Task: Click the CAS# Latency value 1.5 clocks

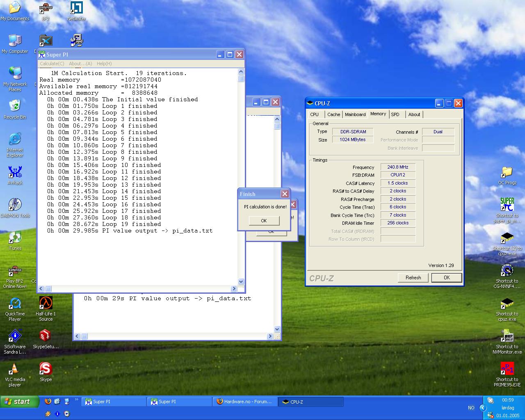Action: point(398,183)
